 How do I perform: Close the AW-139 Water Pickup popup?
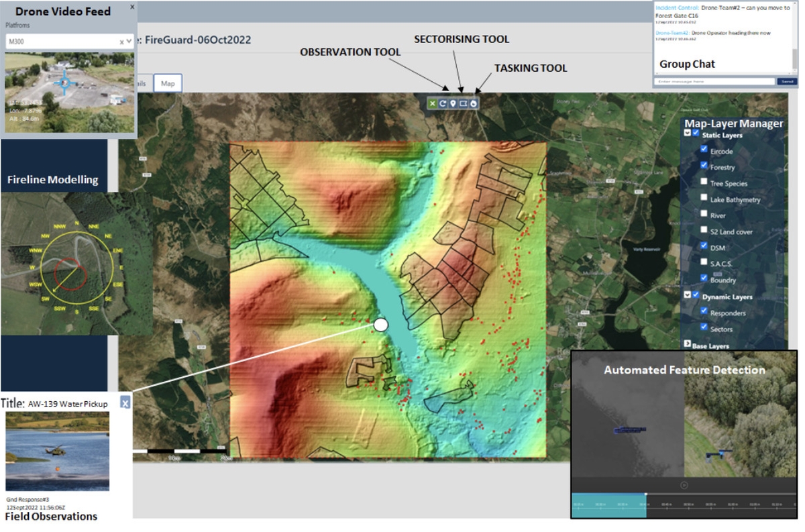click(x=125, y=403)
